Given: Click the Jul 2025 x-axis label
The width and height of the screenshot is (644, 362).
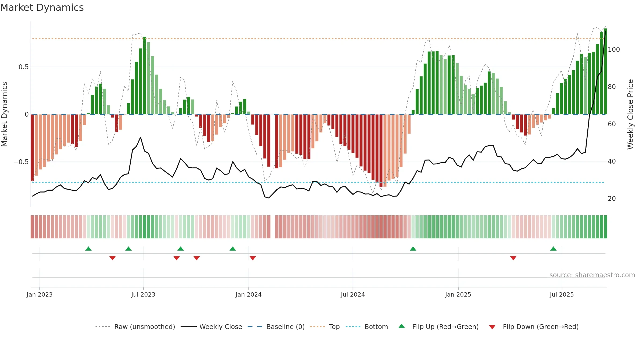Looking at the screenshot, I should pyautogui.click(x=562, y=294).
